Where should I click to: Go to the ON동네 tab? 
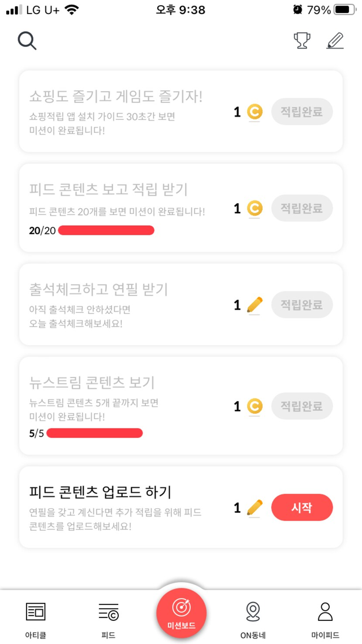click(253, 618)
